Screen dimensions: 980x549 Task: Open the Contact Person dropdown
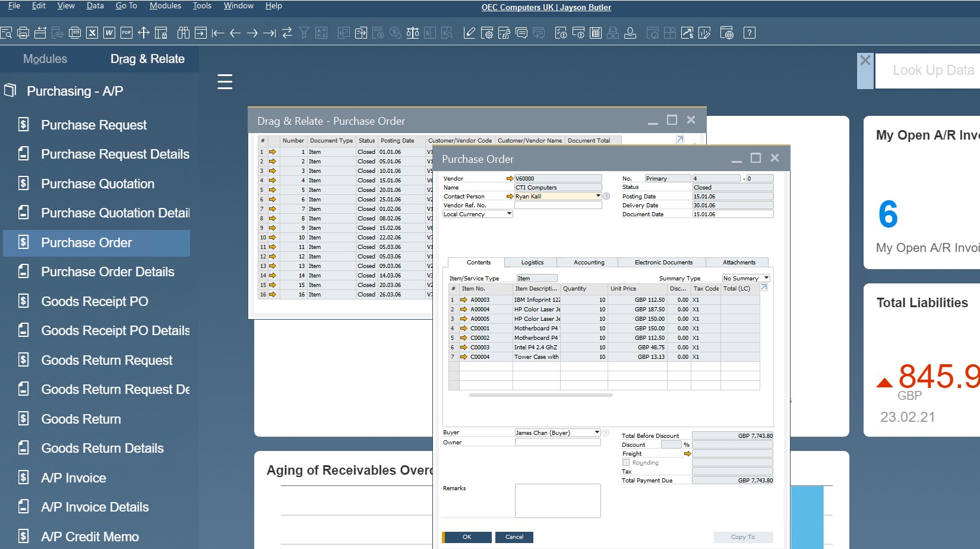(x=598, y=196)
